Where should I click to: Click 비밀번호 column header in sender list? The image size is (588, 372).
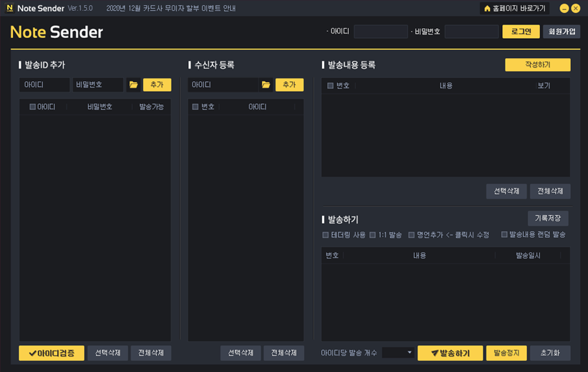tap(100, 107)
